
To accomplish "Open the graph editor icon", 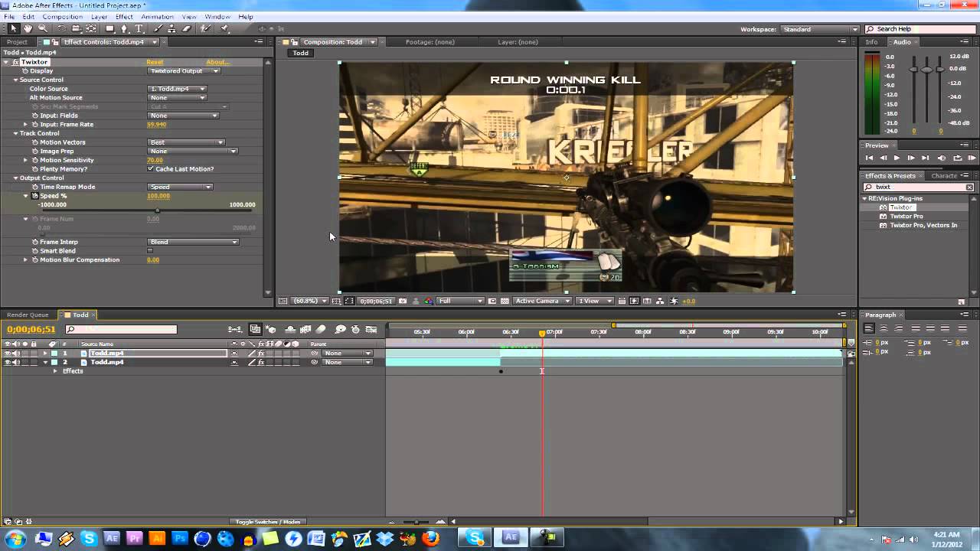I will click(371, 329).
